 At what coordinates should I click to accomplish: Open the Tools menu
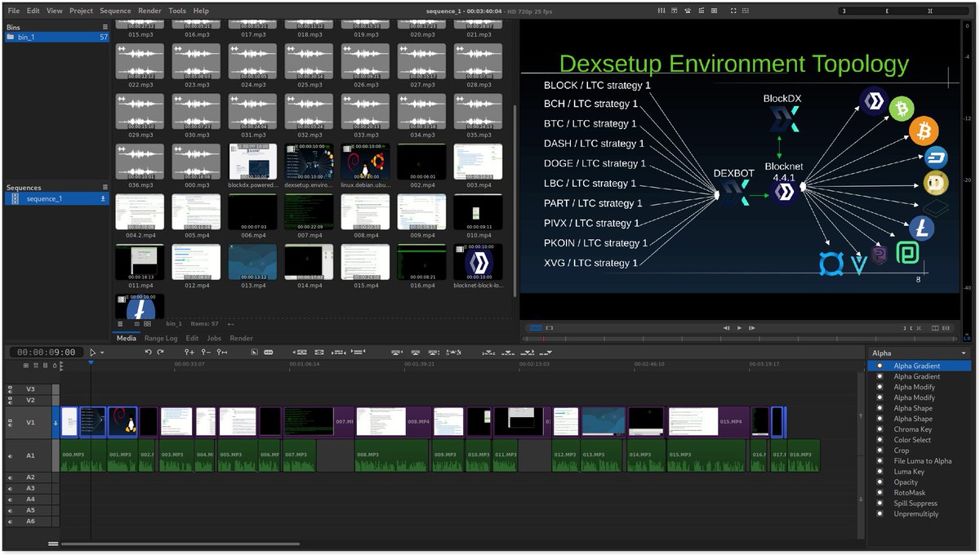tap(177, 11)
